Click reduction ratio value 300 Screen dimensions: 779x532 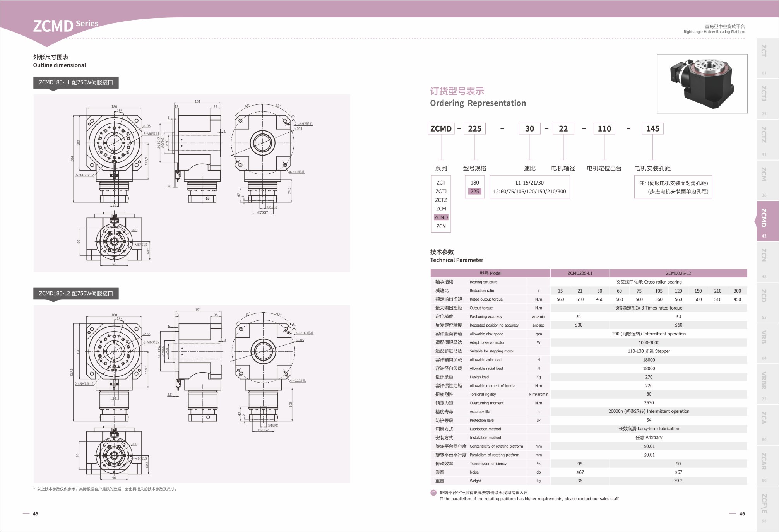click(x=737, y=291)
